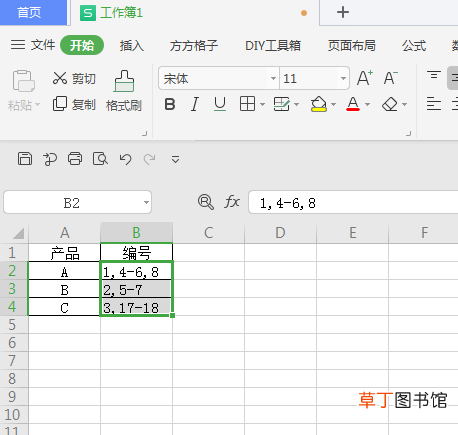Click the Paste clipboard icon
Viewport: 458px width, 435px height.
pos(23,80)
